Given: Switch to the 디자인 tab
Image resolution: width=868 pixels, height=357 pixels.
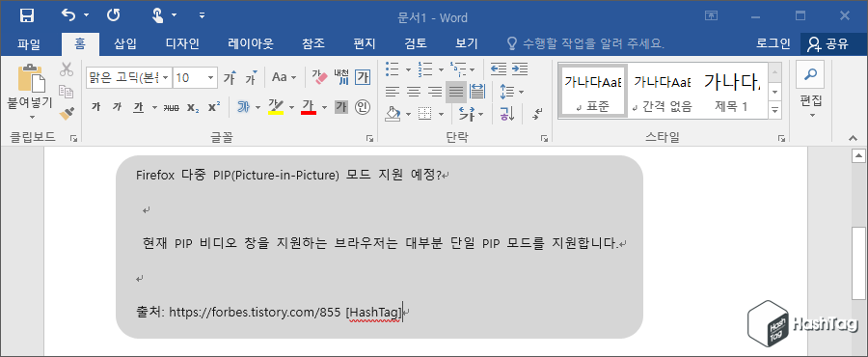Looking at the screenshot, I should 182,43.
